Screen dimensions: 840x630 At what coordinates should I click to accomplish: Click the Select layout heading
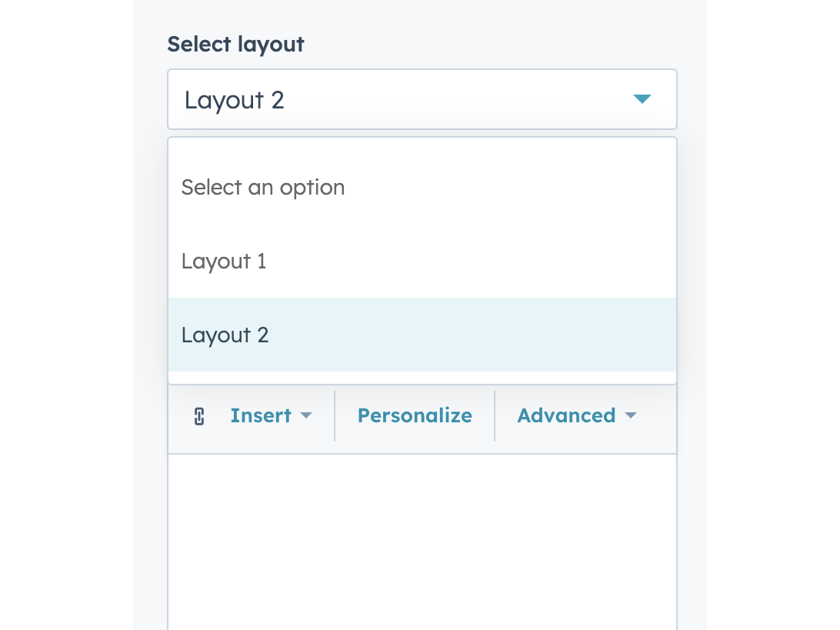pyautogui.click(x=235, y=44)
